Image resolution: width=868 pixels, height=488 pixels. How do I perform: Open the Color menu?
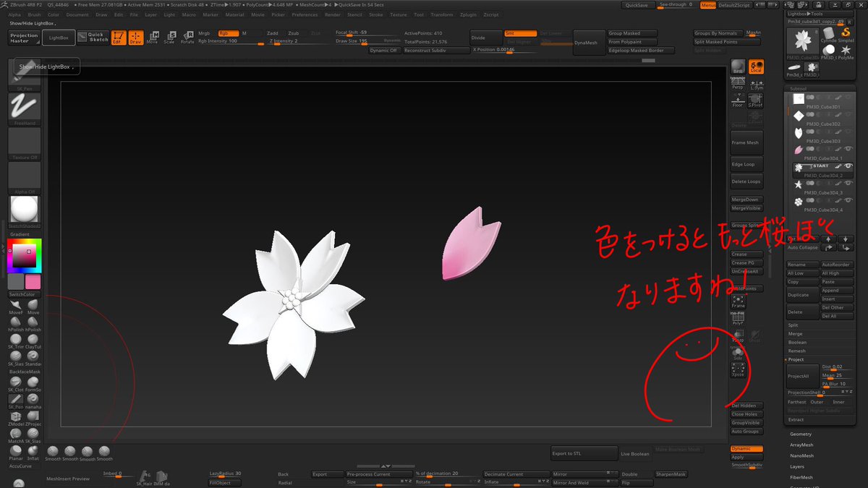point(54,14)
